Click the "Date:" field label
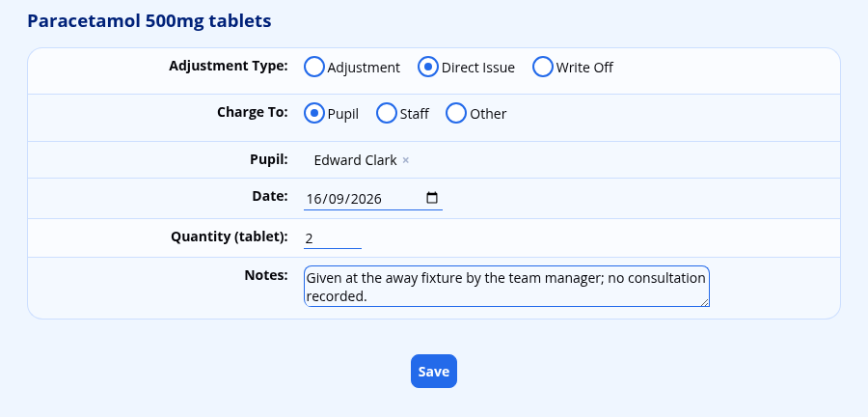868x417 pixels. [270, 196]
